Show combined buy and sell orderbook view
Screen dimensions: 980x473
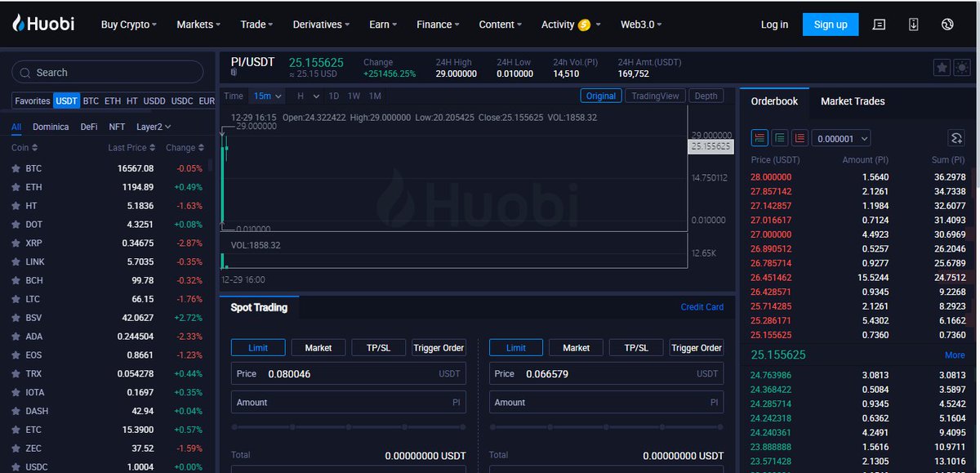point(759,138)
